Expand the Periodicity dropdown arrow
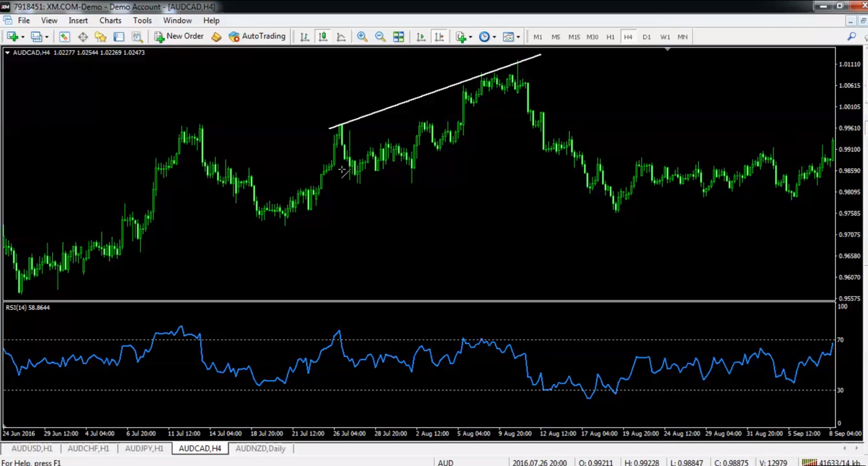Screen dimensions: 868x466 (x=494, y=37)
